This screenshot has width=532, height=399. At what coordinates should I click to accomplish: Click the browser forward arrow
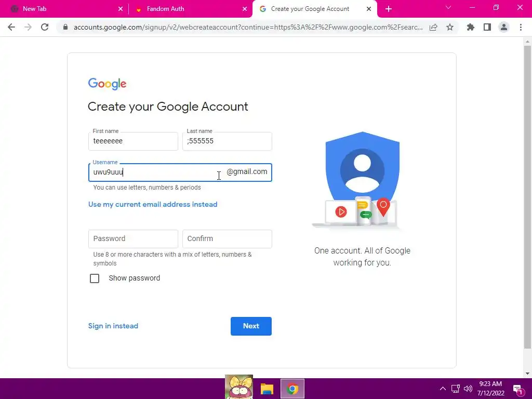pyautogui.click(x=28, y=27)
